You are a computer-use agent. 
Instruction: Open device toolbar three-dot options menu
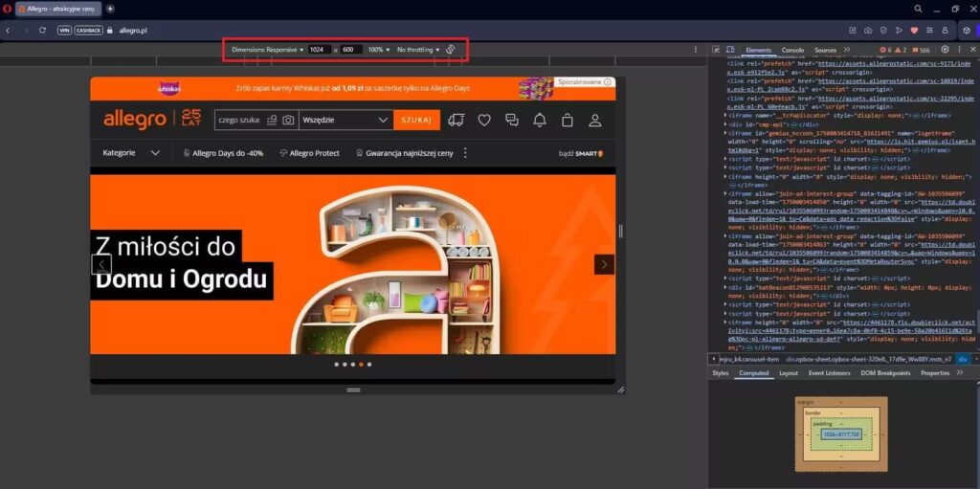(x=696, y=50)
